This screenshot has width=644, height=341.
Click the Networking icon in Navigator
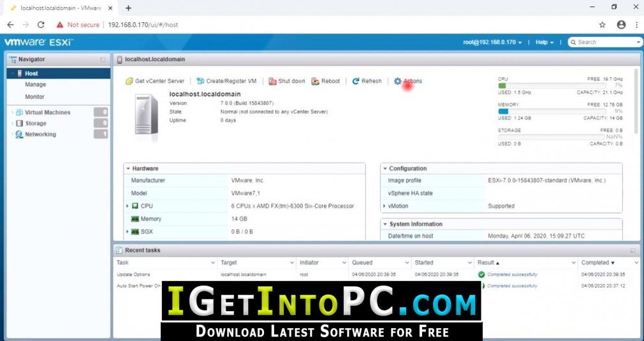tap(19, 134)
